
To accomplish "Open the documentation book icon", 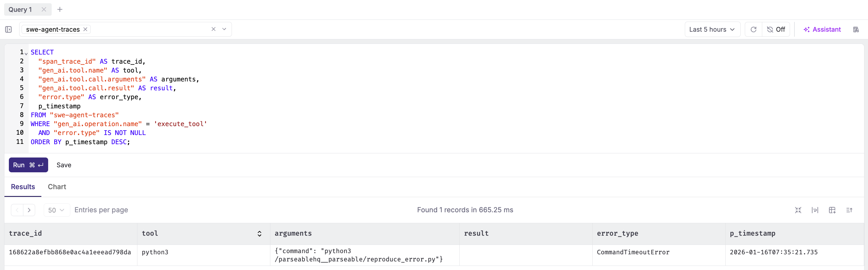I will (856, 30).
